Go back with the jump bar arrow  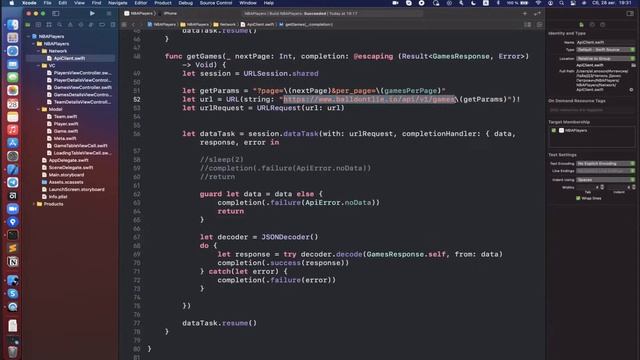(133, 24)
